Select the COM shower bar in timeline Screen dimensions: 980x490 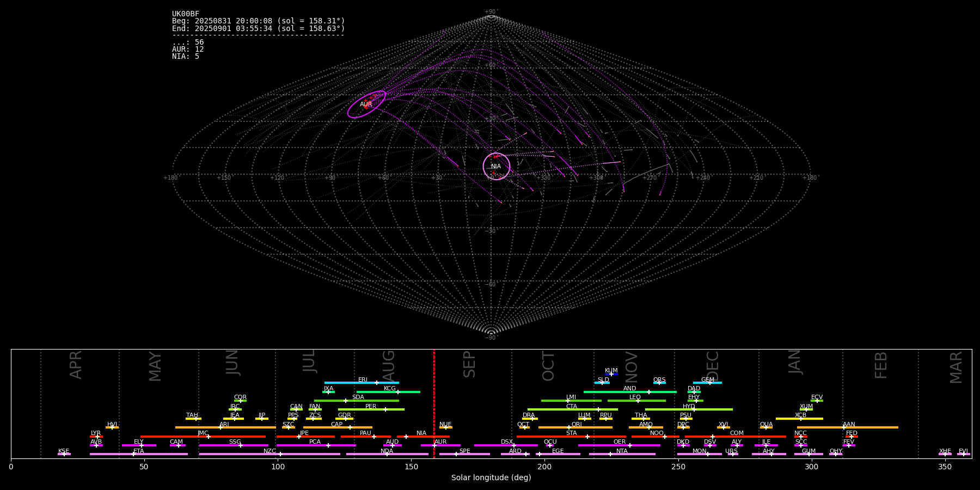[x=736, y=437]
